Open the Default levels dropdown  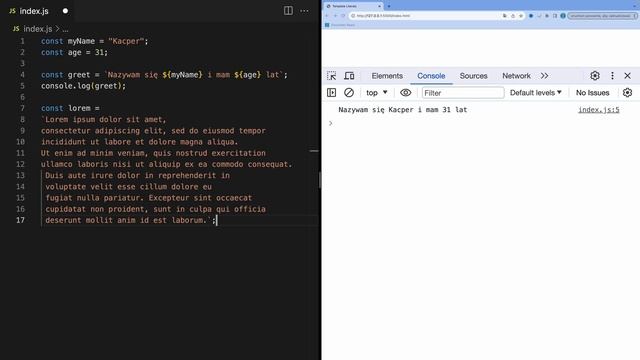click(x=536, y=93)
